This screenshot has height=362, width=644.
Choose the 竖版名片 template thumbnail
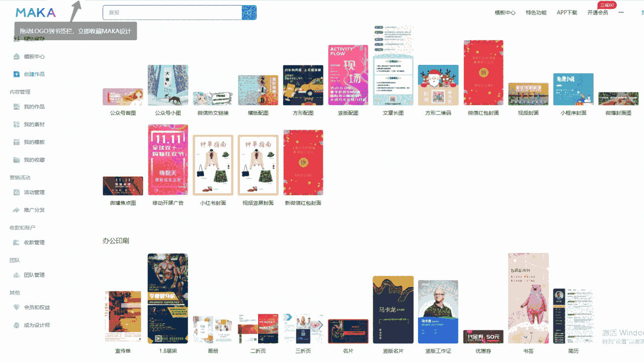393,310
